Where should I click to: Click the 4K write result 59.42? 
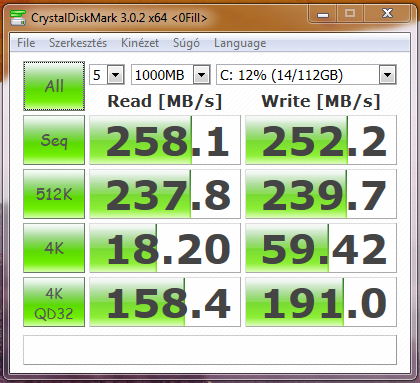[x=321, y=248]
